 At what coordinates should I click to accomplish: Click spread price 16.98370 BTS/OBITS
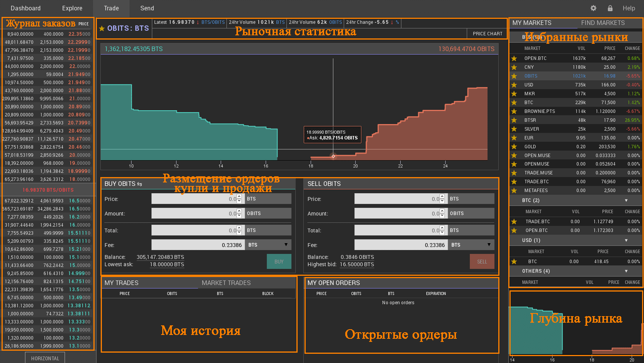(x=48, y=190)
